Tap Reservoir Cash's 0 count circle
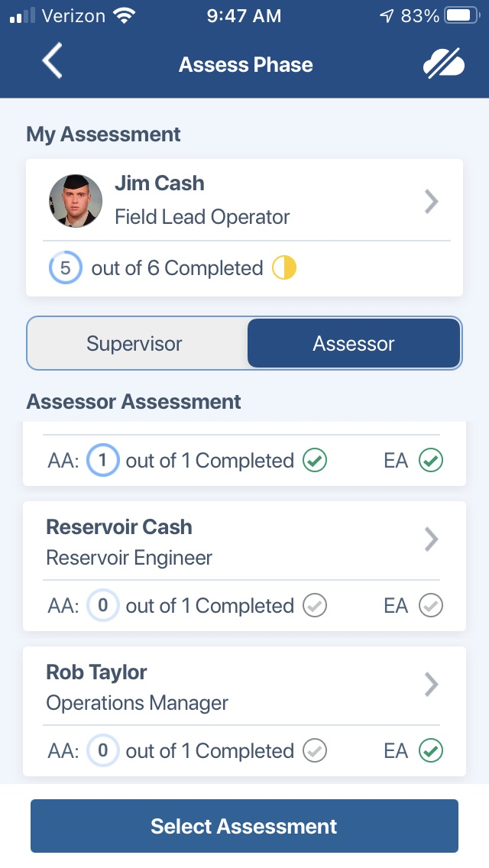The width and height of the screenshot is (489, 868). 102,605
